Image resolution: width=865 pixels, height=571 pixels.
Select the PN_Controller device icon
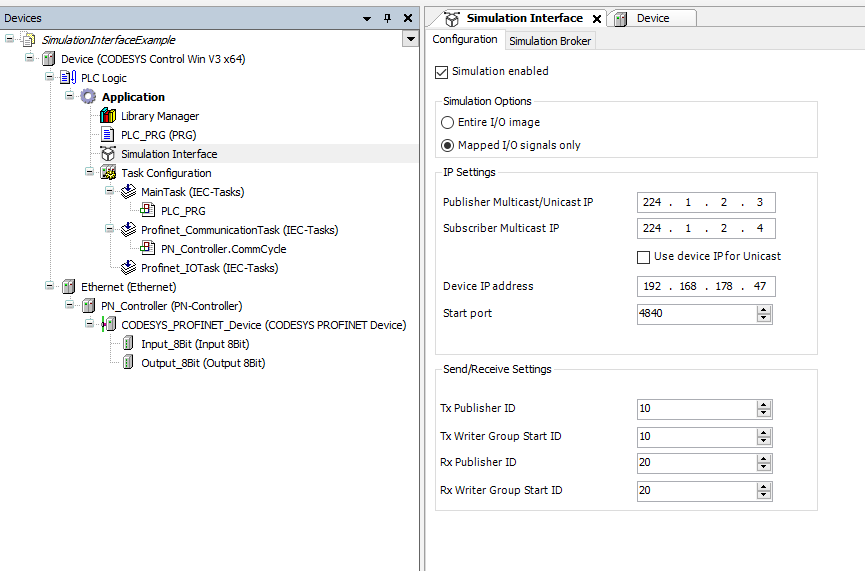pos(88,306)
